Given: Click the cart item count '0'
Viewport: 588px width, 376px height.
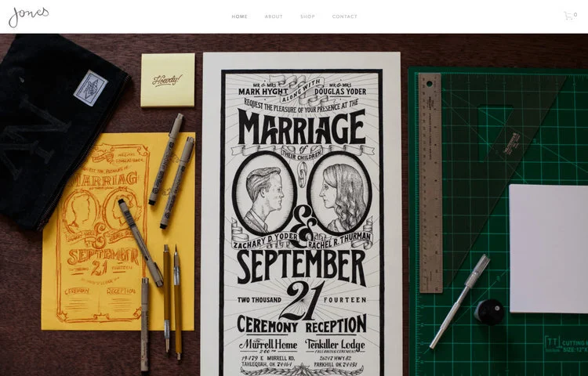Looking at the screenshot, I should pyautogui.click(x=575, y=15).
